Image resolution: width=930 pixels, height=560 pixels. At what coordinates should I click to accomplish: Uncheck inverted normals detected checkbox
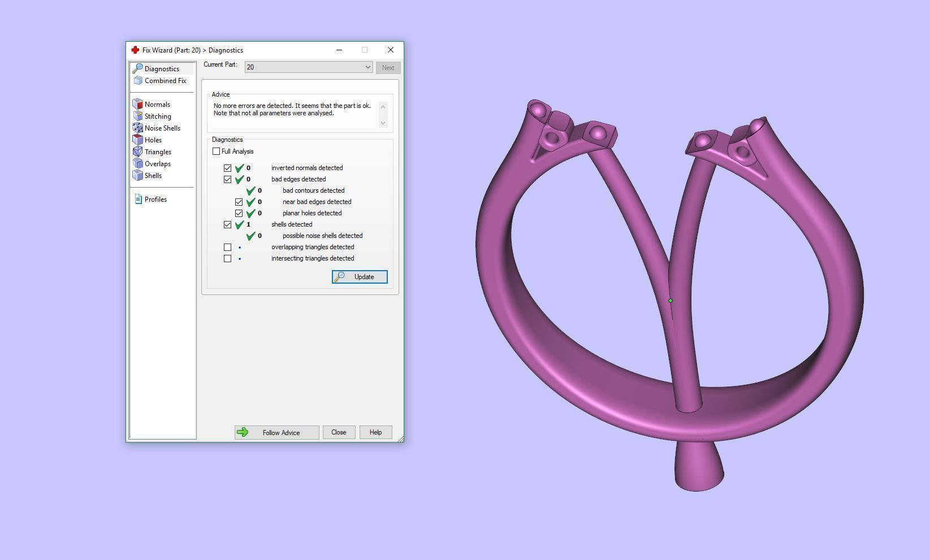pos(228,168)
